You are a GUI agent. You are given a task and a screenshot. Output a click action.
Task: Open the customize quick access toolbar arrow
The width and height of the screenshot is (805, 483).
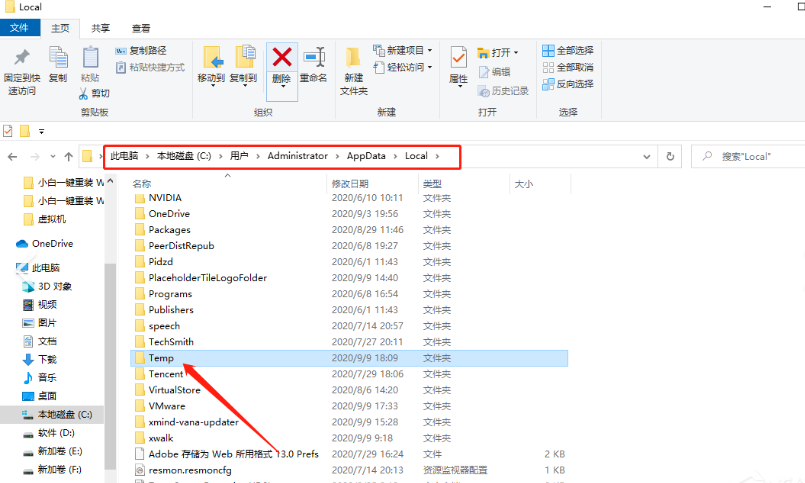point(42,132)
